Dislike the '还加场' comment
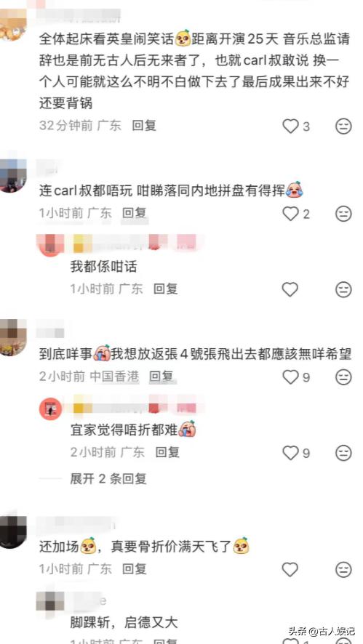 click(x=343, y=569)
